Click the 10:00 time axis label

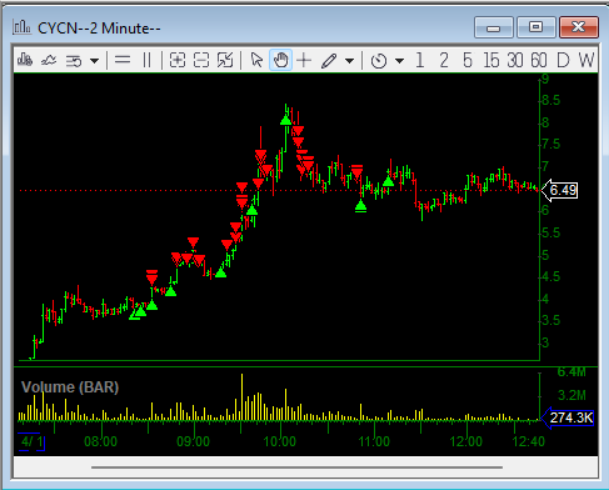click(280, 441)
